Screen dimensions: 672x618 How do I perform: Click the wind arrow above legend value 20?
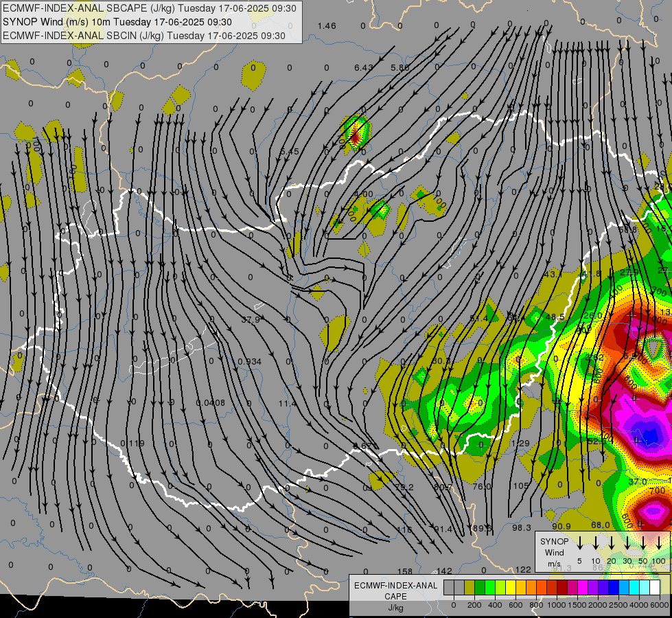coord(612,542)
